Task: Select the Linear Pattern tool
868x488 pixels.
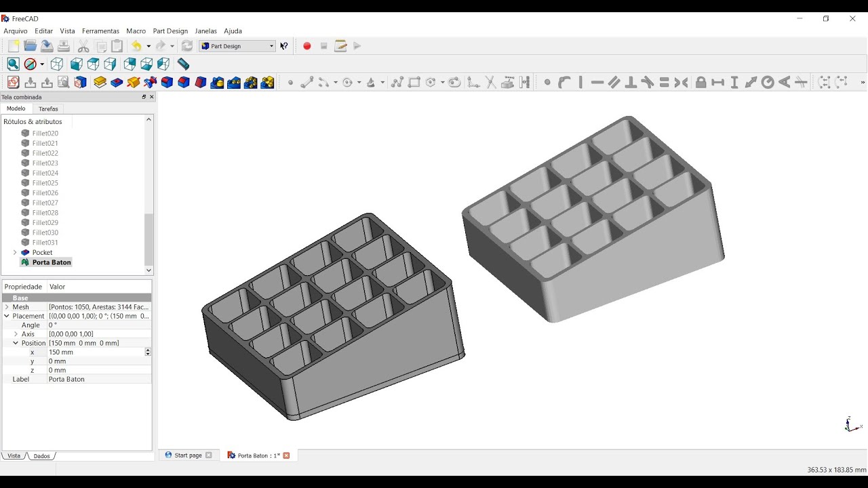Action: coord(234,83)
